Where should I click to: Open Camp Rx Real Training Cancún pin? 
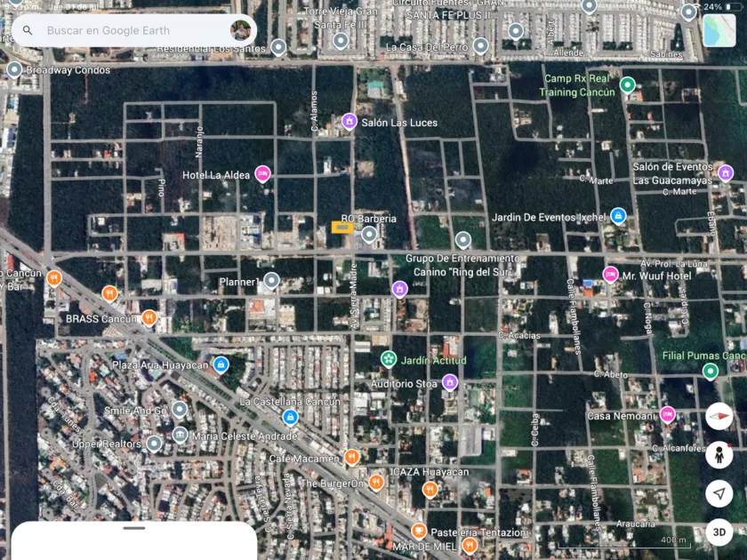628,85
